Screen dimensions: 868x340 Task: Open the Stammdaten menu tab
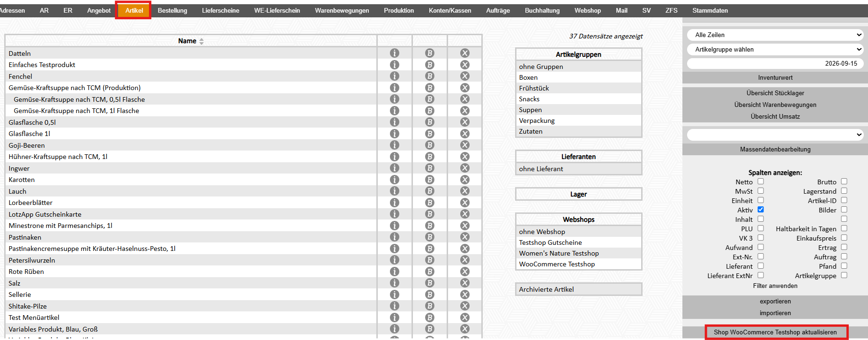click(710, 10)
